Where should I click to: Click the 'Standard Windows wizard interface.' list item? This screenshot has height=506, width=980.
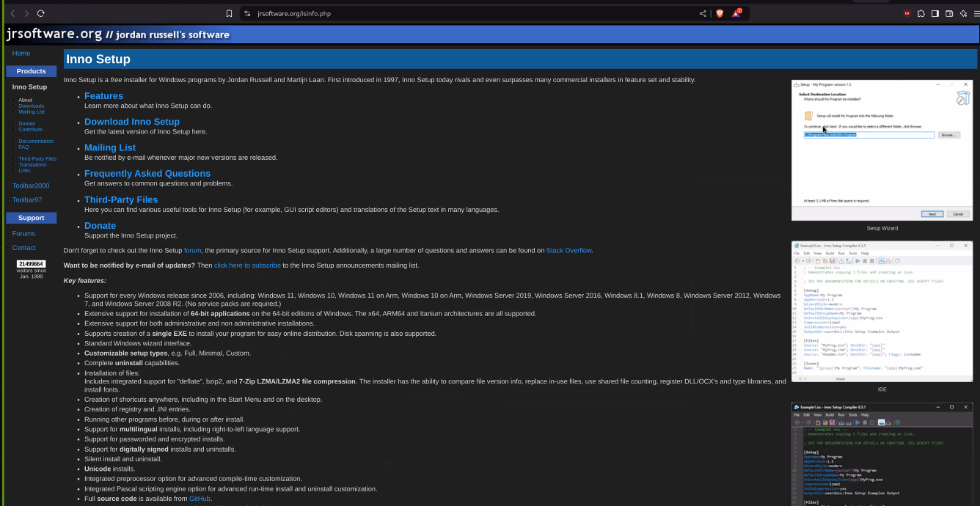pos(138,343)
